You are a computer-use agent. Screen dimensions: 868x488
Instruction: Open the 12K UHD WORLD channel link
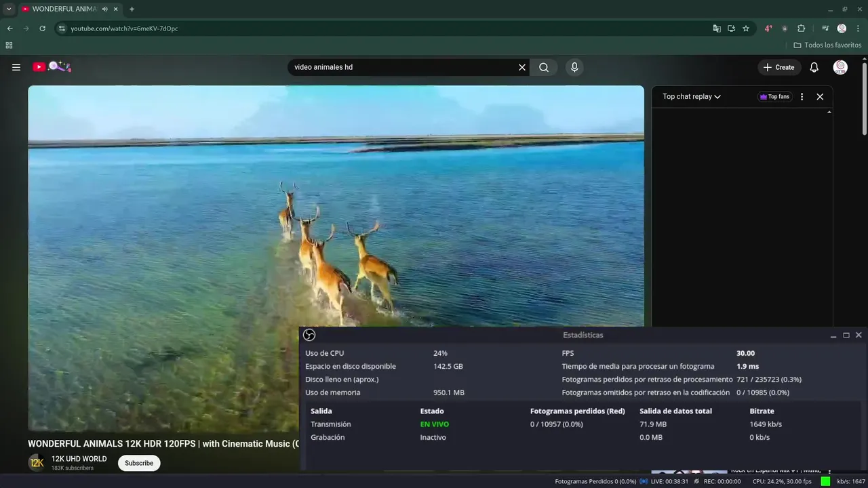tap(79, 459)
